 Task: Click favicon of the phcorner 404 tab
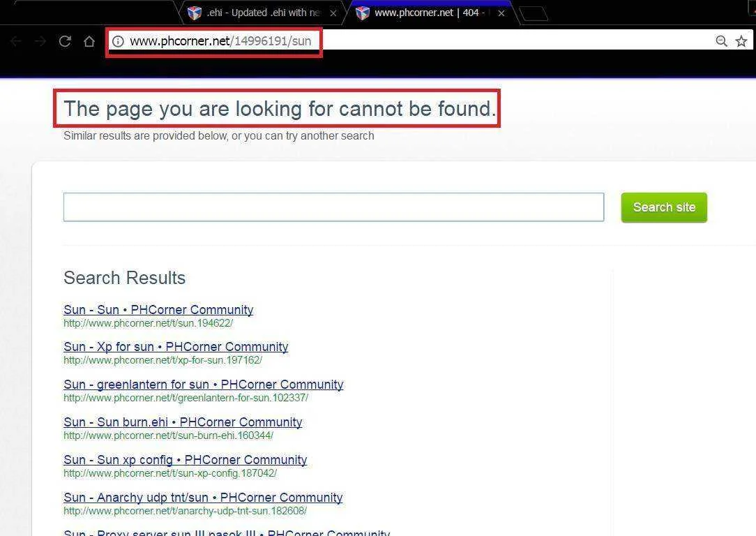click(x=363, y=13)
